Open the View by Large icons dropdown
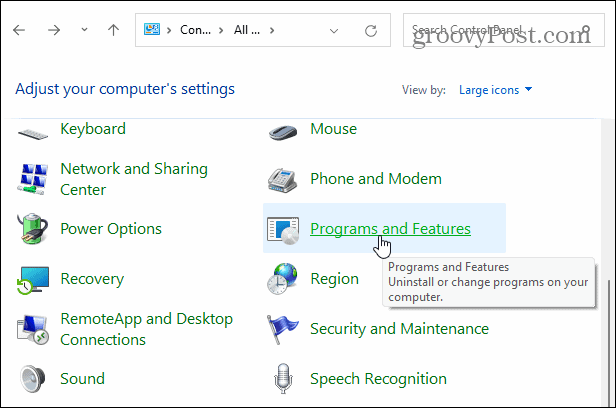Viewport: 616px width, 408px height. tap(495, 90)
